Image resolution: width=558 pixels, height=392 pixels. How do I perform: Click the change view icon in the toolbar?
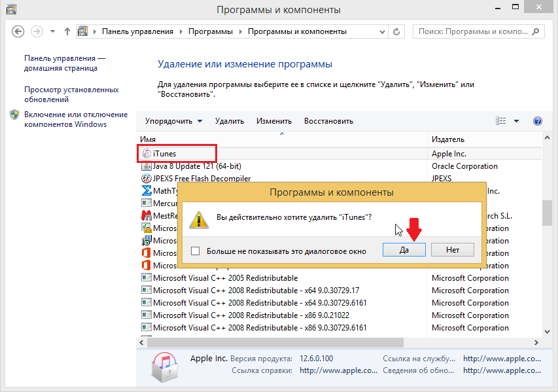pyautogui.click(x=500, y=121)
